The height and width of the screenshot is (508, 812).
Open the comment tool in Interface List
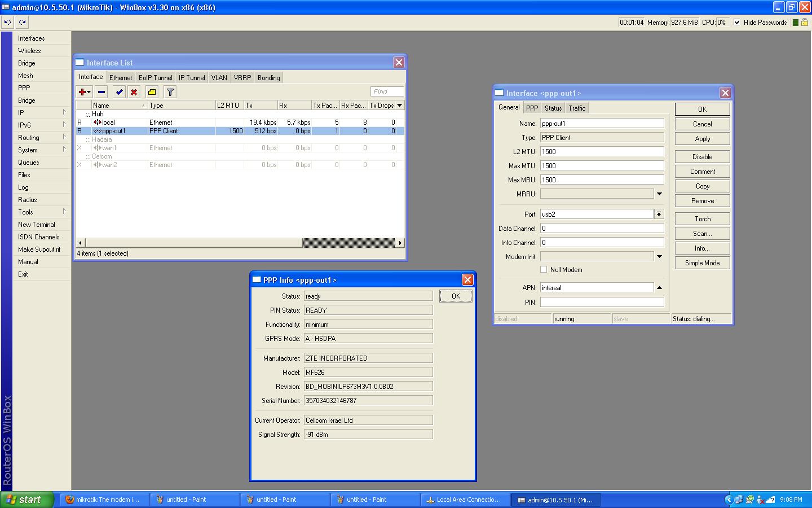tap(152, 92)
